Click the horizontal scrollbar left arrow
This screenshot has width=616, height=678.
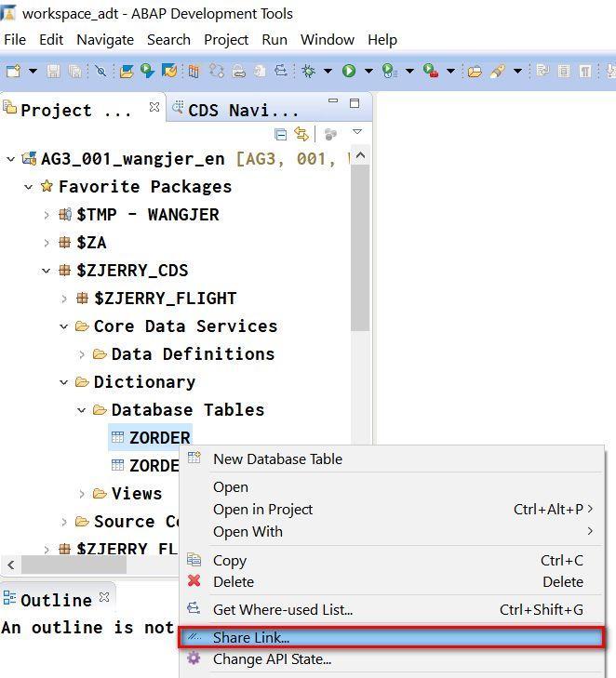click(11, 565)
